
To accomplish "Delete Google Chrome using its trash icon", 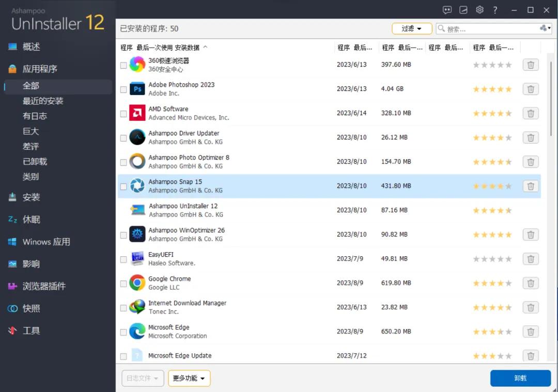I will pyautogui.click(x=530, y=283).
